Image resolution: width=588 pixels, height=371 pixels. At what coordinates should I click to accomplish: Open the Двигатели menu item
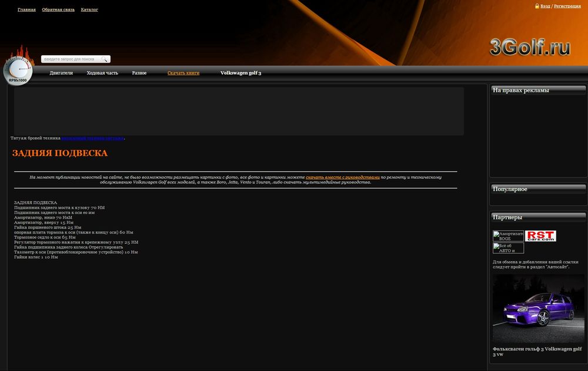pos(61,73)
